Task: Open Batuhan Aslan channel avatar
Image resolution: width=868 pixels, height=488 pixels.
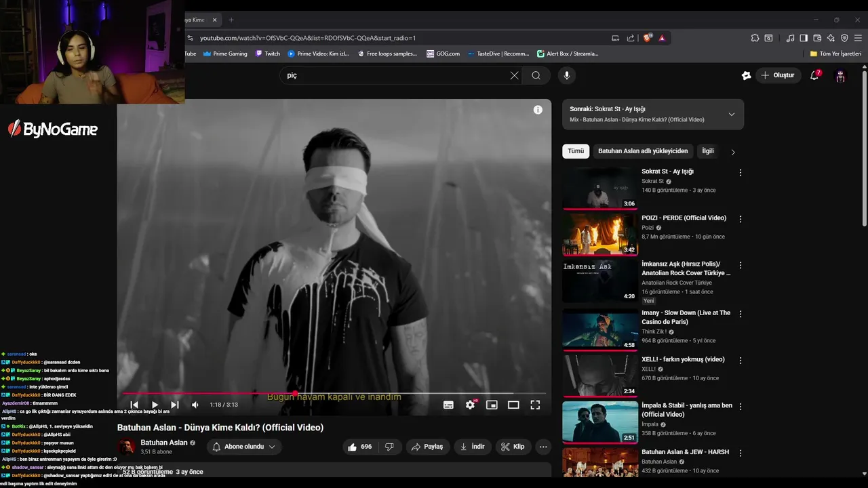Action: [127, 447]
